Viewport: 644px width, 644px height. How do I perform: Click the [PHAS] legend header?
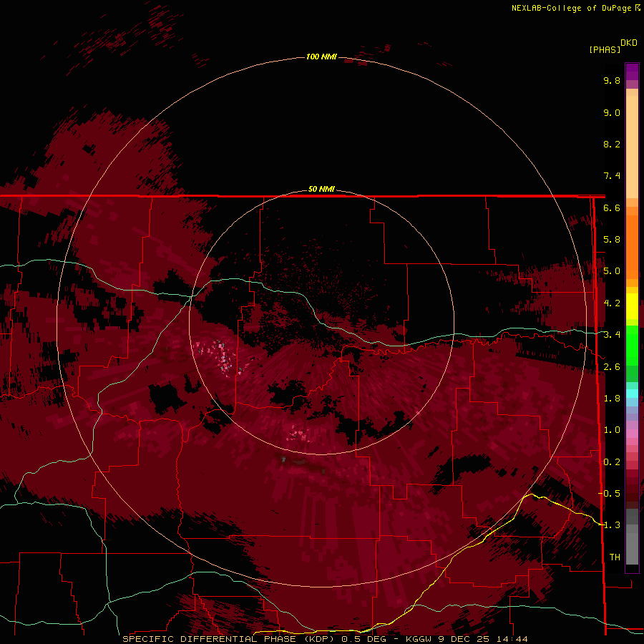click(605, 49)
